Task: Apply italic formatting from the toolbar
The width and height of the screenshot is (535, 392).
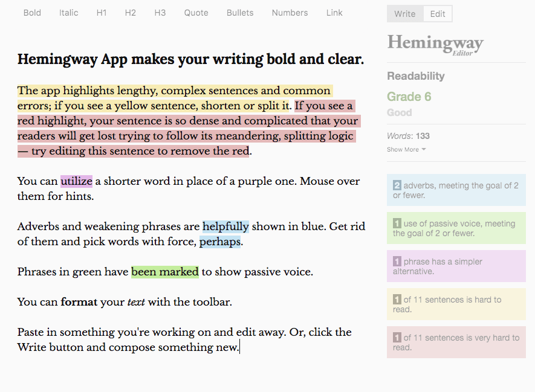Action: click(68, 13)
